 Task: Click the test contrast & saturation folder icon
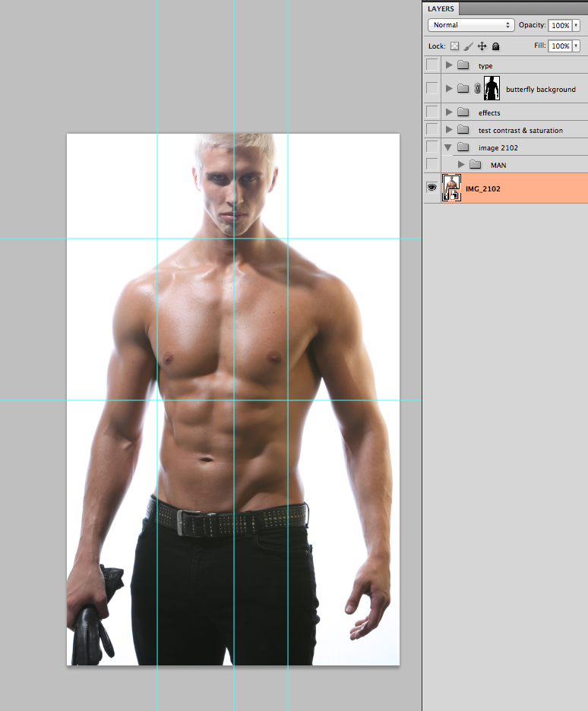click(463, 130)
